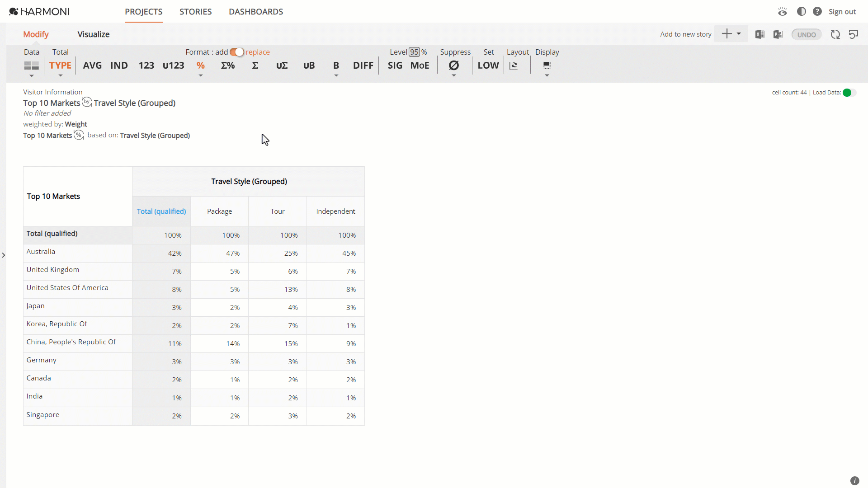This screenshot has width=868, height=488.
Task: Select the TYPE total option
Action: pyautogui.click(x=60, y=66)
